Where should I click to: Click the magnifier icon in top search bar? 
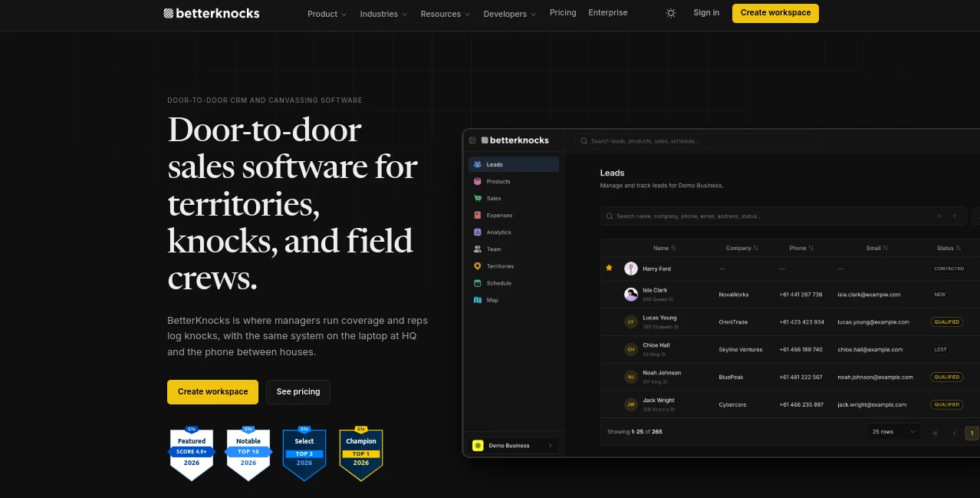(x=584, y=141)
